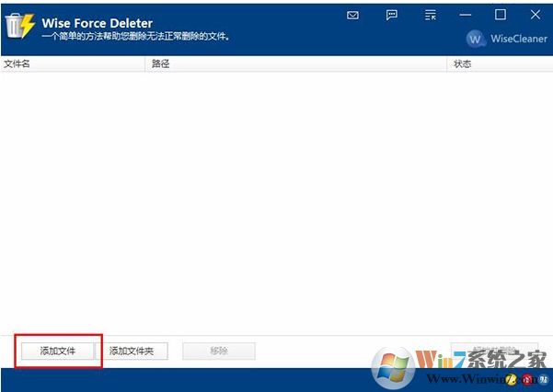The height and width of the screenshot is (392, 553).
Task: Click the greyed 移除 button
Action: 219,352
